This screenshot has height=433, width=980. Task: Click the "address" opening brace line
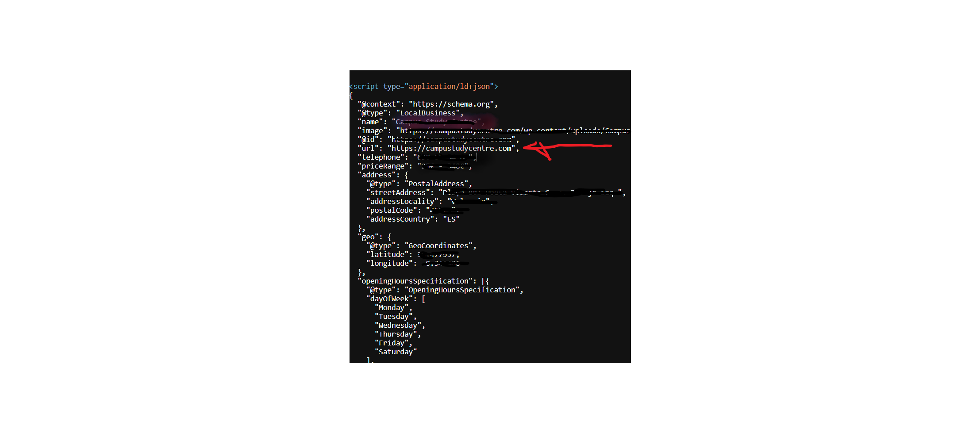(x=383, y=175)
